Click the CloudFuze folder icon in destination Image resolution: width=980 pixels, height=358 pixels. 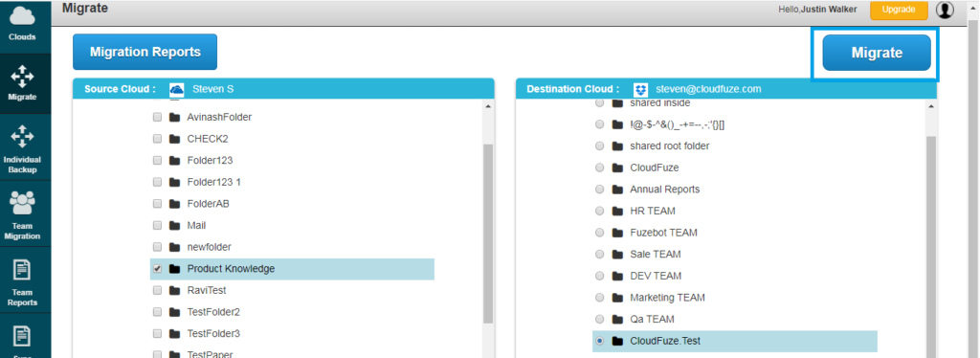click(617, 168)
